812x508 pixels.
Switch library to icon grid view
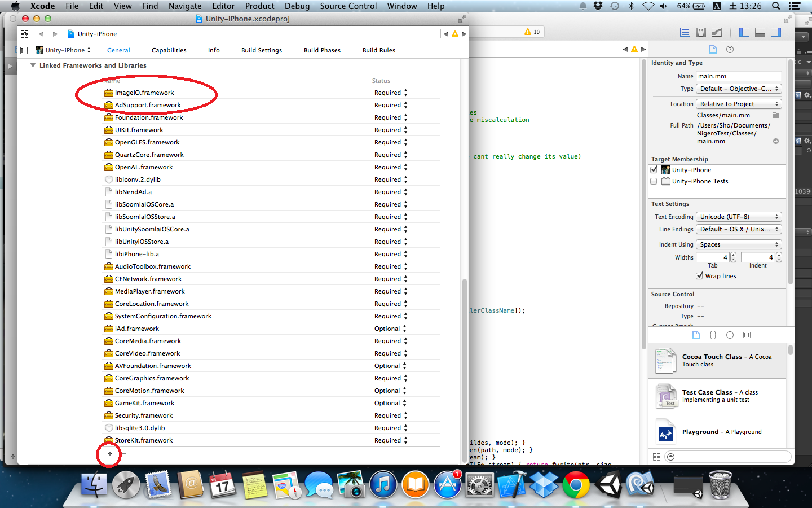(x=656, y=457)
